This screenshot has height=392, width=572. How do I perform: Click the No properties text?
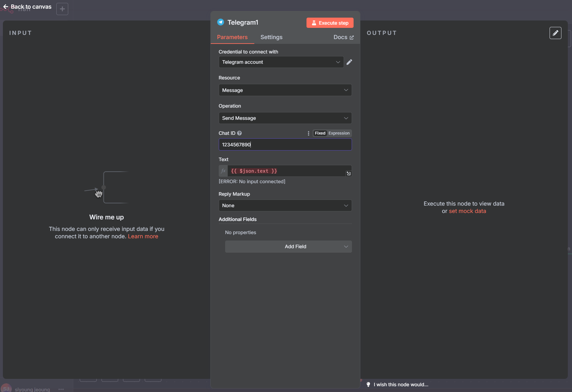[241, 233]
